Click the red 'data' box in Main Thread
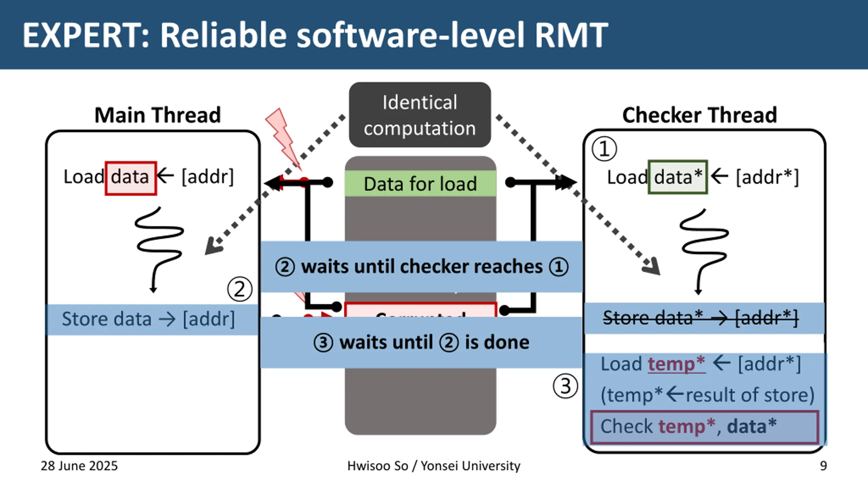 131,178
